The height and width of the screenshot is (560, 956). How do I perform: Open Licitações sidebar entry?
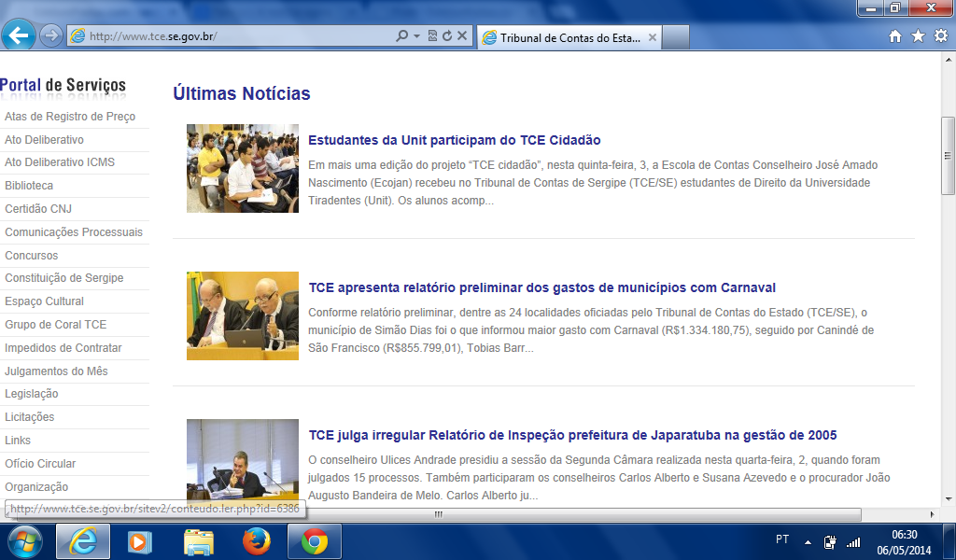click(x=29, y=417)
